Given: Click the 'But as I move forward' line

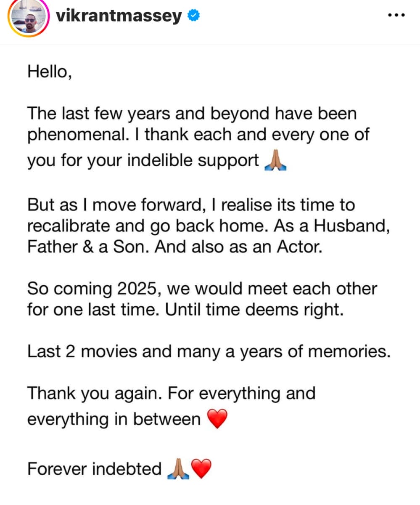Looking at the screenshot, I should click(x=191, y=205).
